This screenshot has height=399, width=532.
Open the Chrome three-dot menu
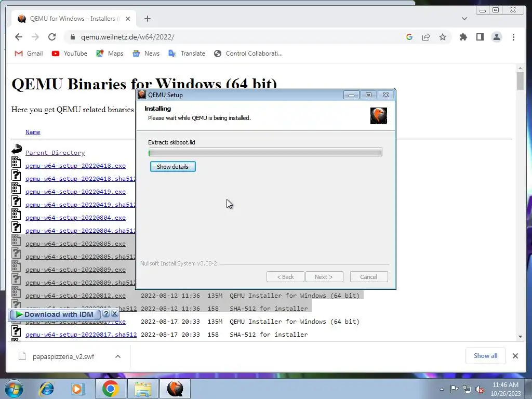coord(513,37)
